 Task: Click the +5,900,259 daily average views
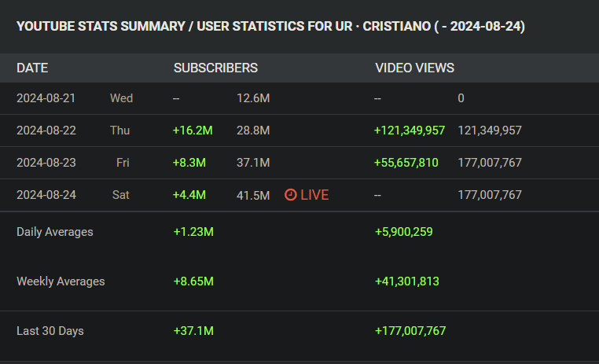click(404, 232)
